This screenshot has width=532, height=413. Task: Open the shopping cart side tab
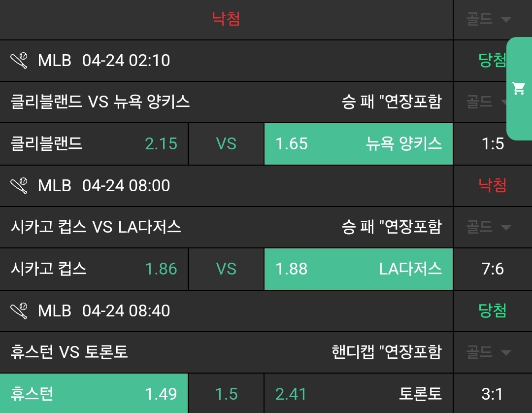(x=519, y=89)
